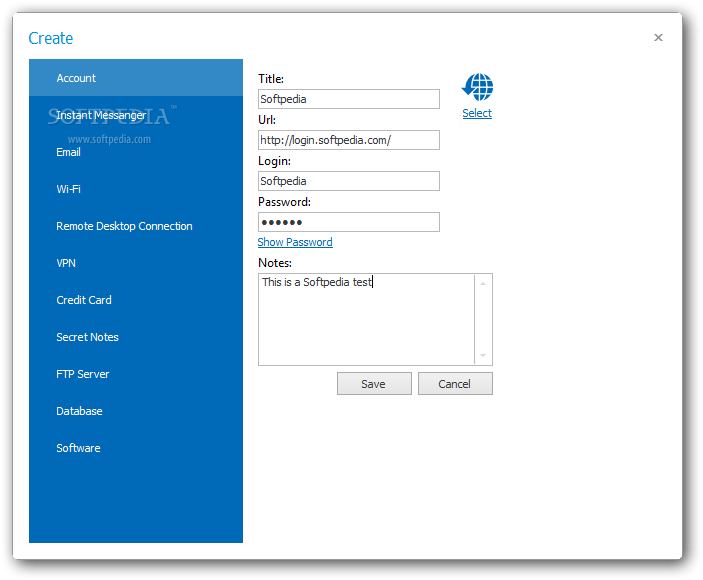Open Remote Desktop Connection category
The width and height of the screenshot is (703, 580).
(x=136, y=226)
